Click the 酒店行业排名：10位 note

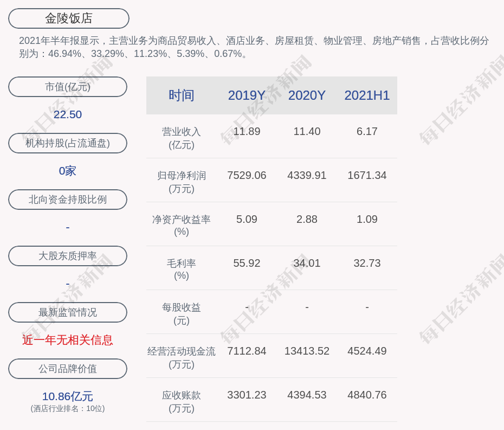[x=68, y=408]
